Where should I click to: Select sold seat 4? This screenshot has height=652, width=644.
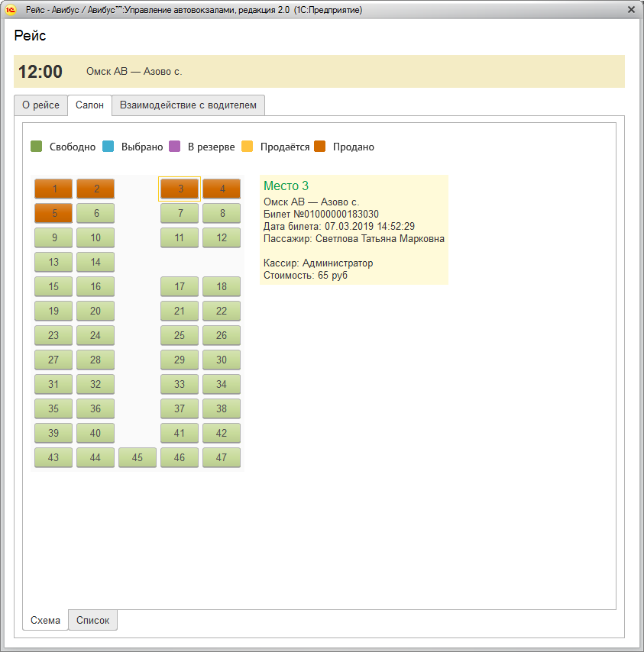(222, 189)
